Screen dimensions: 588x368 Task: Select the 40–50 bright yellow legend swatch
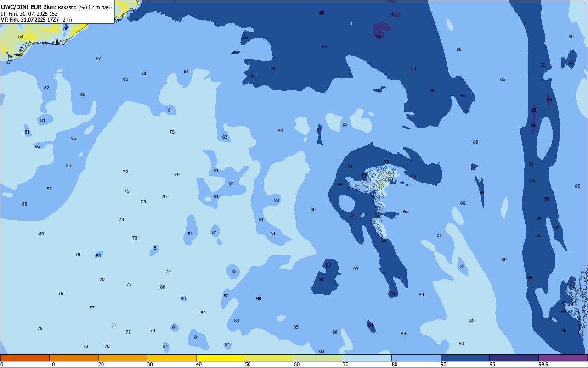[220, 357]
